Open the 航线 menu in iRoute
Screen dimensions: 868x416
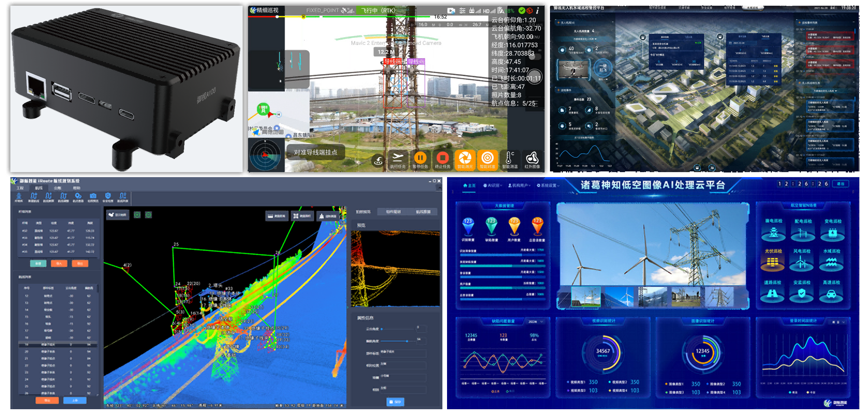pyautogui.click(x=39, y=188)
